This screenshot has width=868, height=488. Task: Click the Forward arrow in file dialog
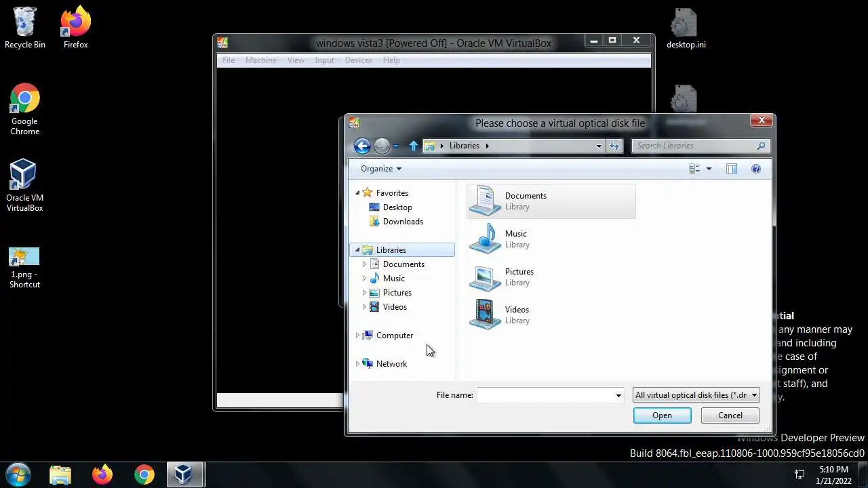click(382, 146)
